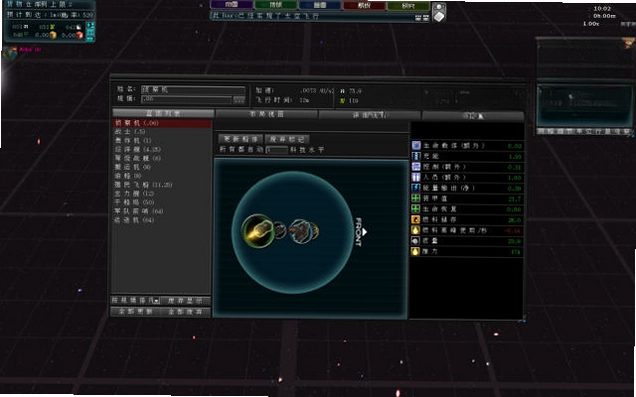The width and height of the screenshot is (636, 397).
Task: Click the 废弃显示 button
Action: 186,301
